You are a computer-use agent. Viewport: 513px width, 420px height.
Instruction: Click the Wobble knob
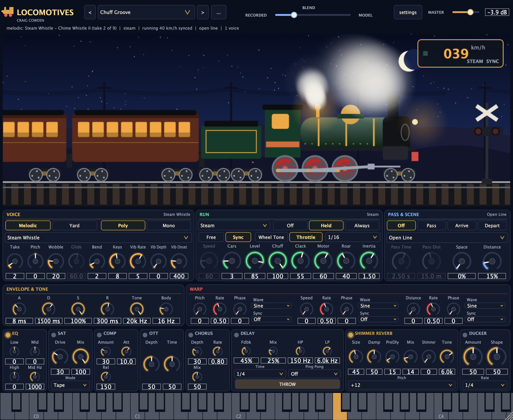(x=55, y=261)
